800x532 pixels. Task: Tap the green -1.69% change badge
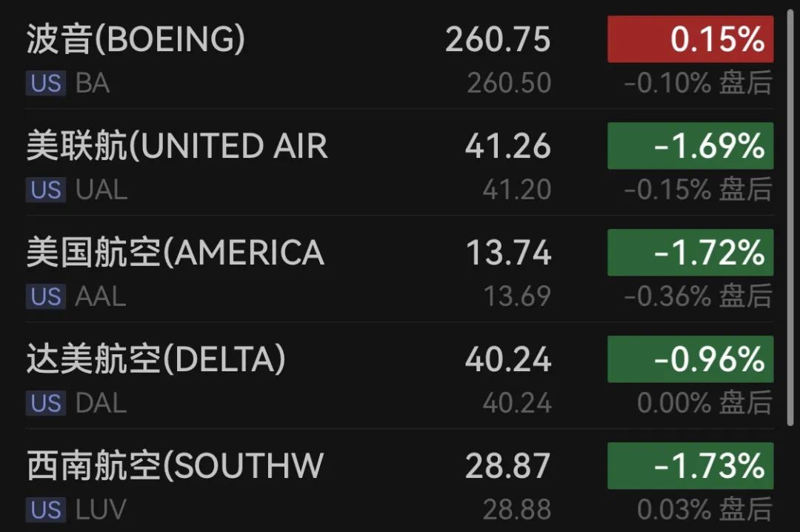(x=690, y=146)
